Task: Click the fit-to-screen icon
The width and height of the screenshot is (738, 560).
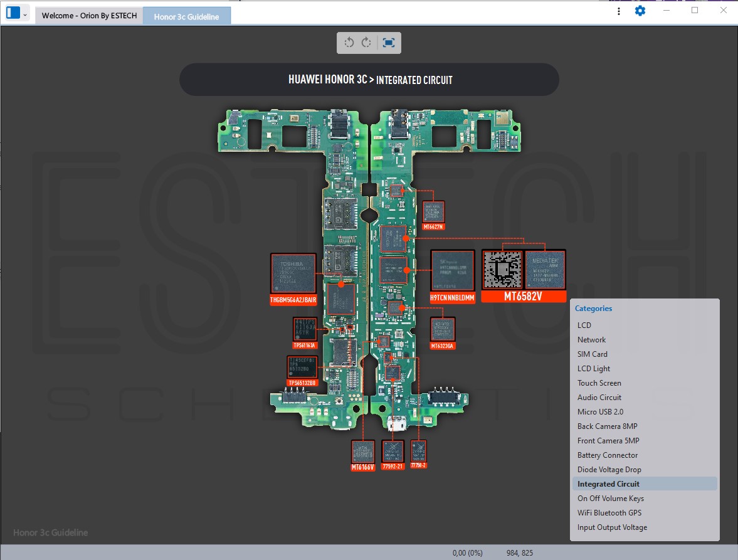Action: 389,43
